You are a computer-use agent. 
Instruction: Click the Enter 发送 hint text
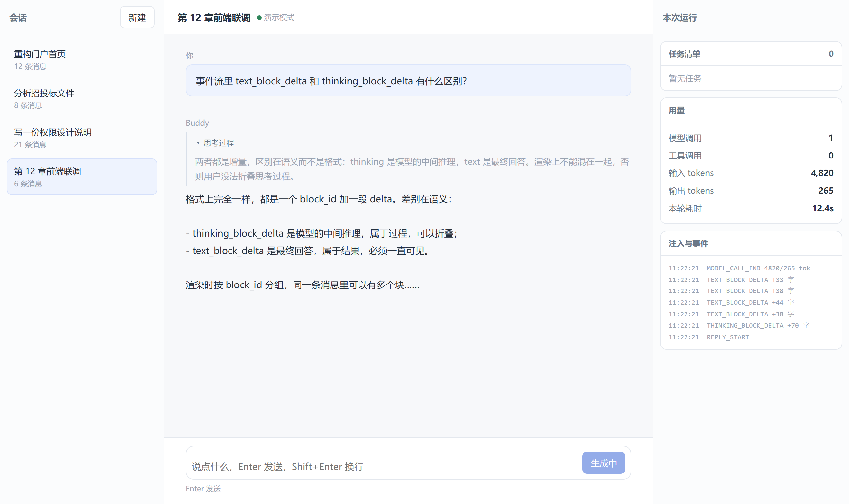pos(203,489)
